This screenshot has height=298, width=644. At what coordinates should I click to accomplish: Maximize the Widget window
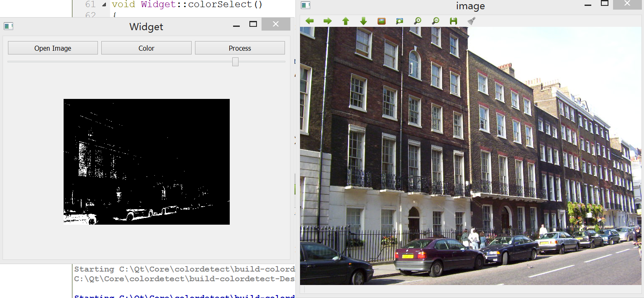253,24
